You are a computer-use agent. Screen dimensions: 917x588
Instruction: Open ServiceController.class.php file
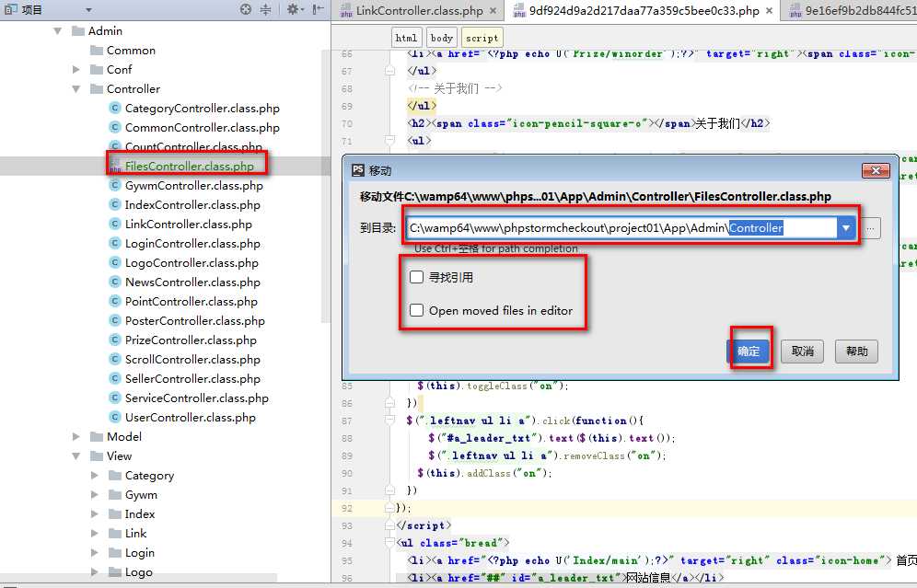tap(189, 398)
